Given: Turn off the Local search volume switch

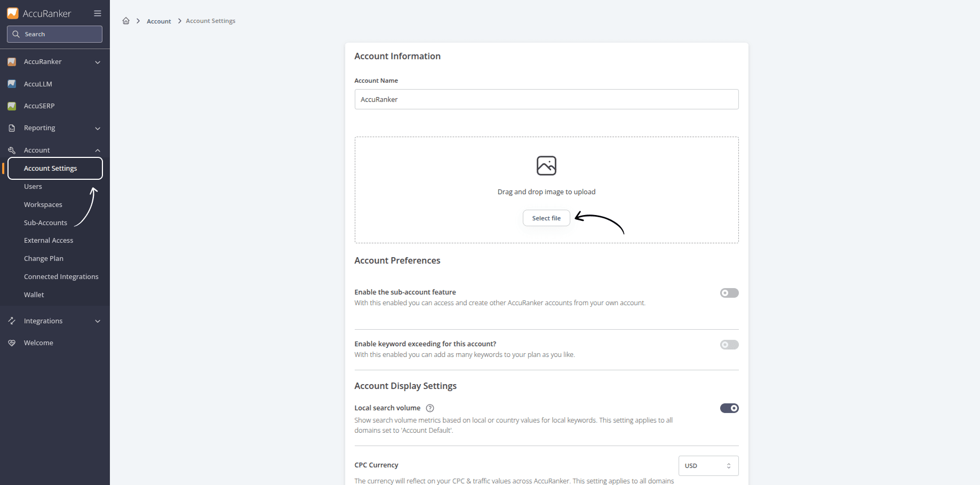Looking at the screenshot, I should pos(729,408).
